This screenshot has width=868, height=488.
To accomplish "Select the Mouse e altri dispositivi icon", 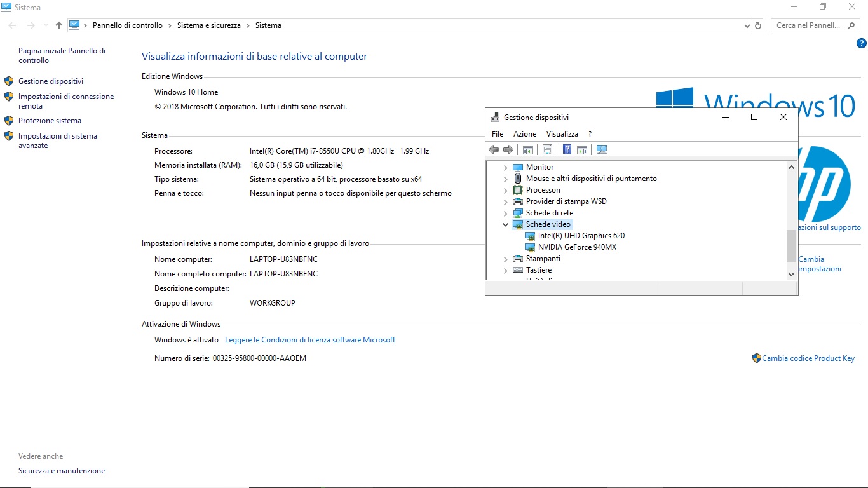I will [x=518, y=179].
